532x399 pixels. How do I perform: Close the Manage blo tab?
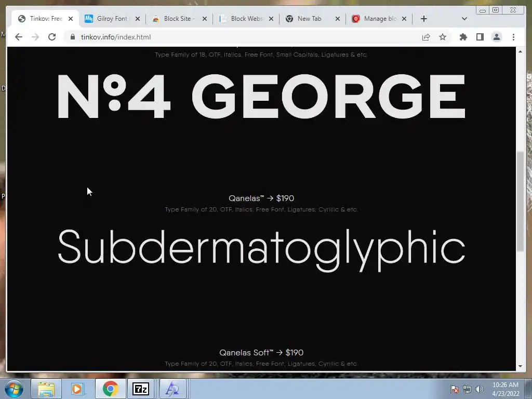(404, 19)
